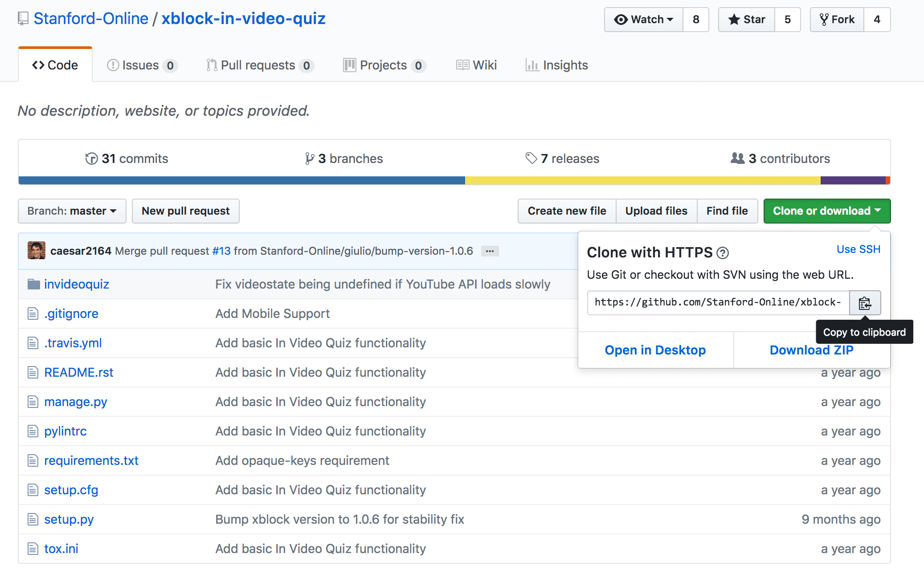Click the invideoquiz folder icon
Viewport: 924px width, 570px height.
33,284
